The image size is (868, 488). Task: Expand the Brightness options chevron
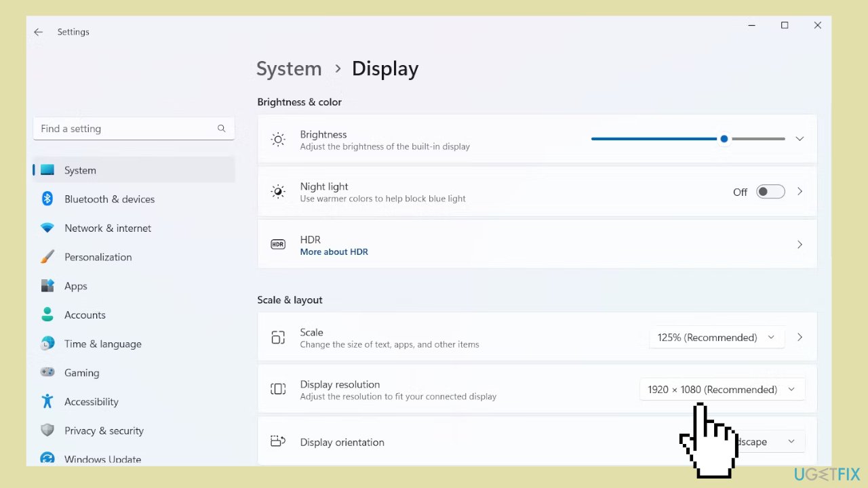(x=800, y=139)
